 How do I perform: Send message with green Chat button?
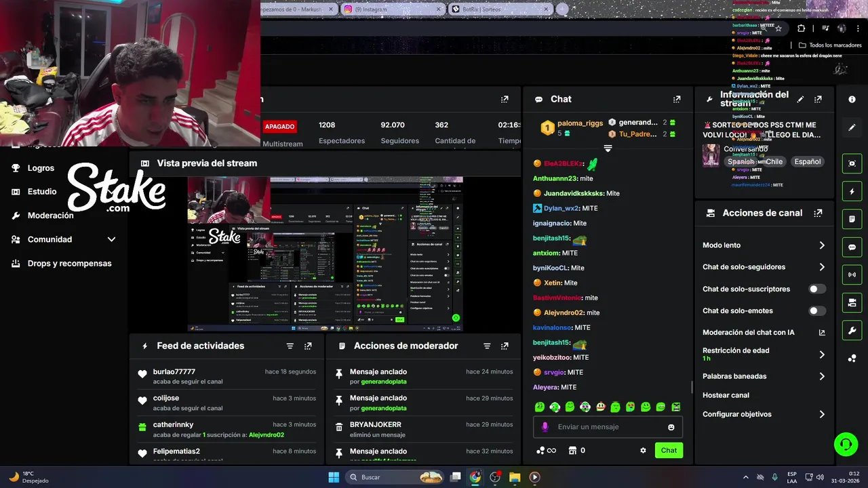click(669, 450)
